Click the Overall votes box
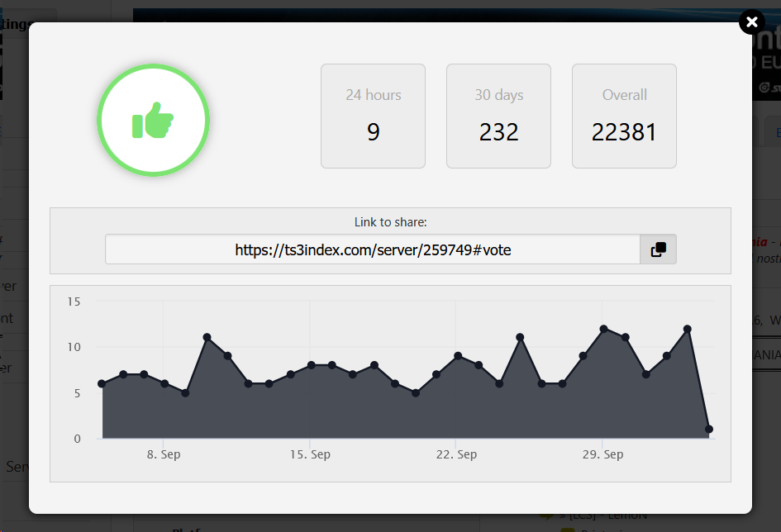 (x=624, y=116)
